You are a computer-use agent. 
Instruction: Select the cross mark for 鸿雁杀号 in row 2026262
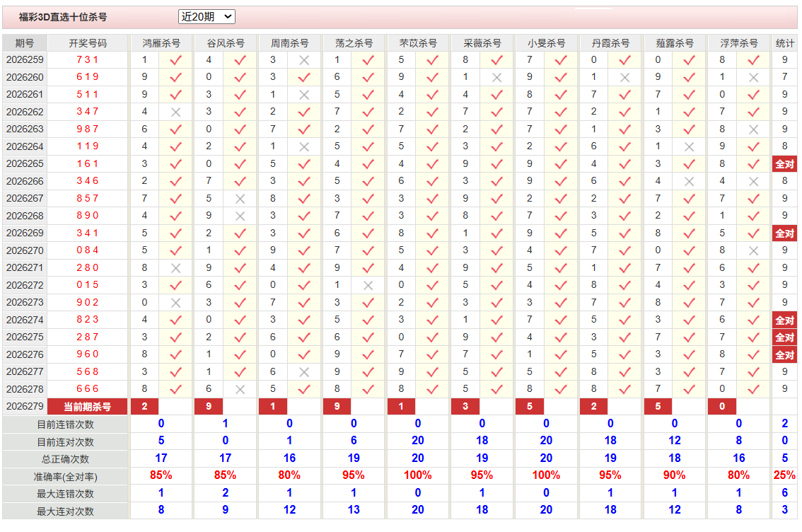click(176, 112)
